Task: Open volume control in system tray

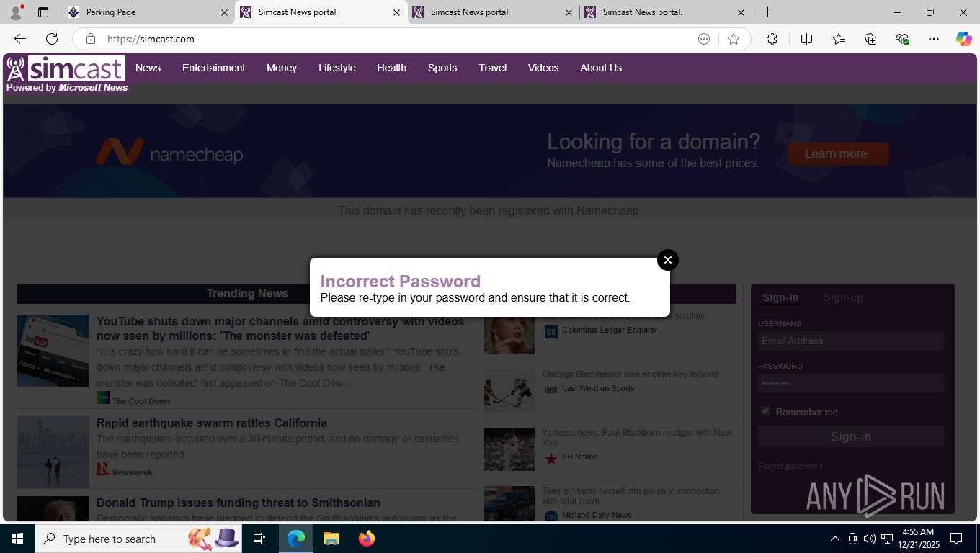Action: [x=870, y=539]
